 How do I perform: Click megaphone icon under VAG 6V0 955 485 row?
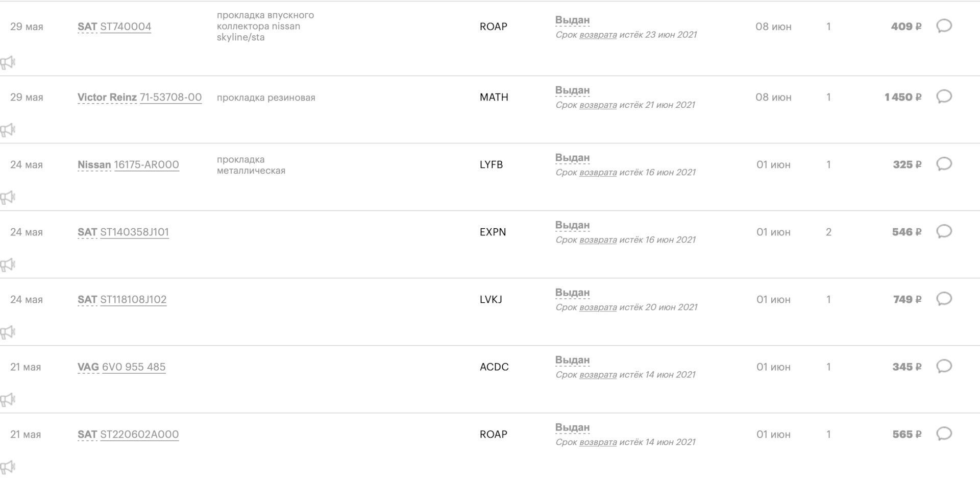8,400
